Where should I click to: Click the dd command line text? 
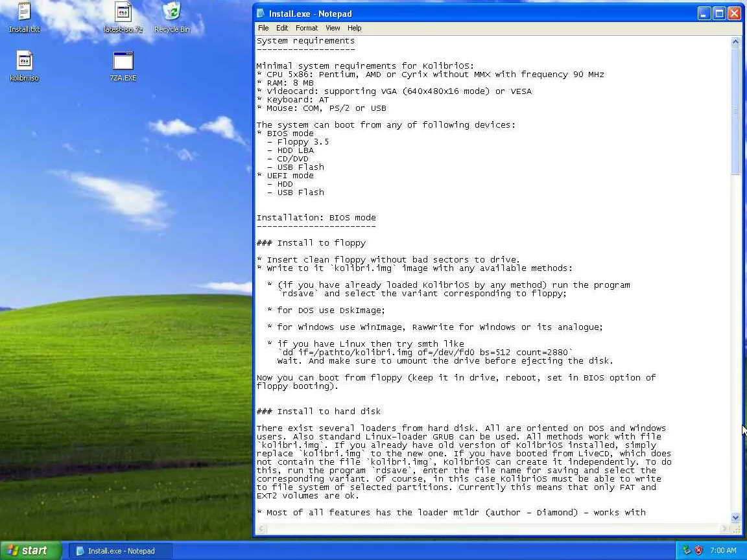point(425,353)
